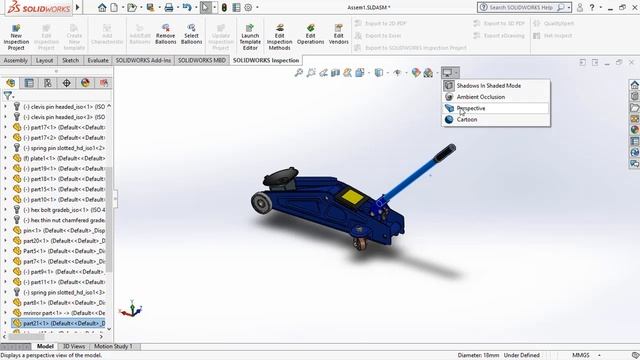Click the Select cursor tool icon
The image size is (640, 360).
[205, 7]
